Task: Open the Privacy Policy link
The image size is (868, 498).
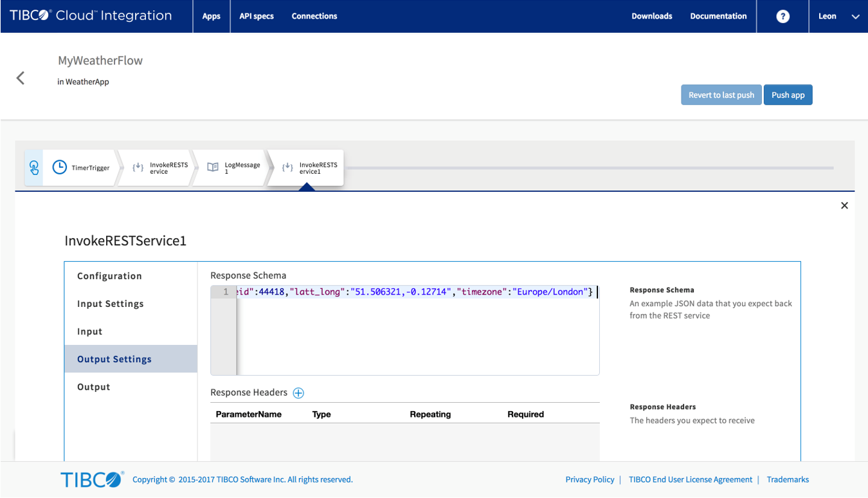Action: 590,479
